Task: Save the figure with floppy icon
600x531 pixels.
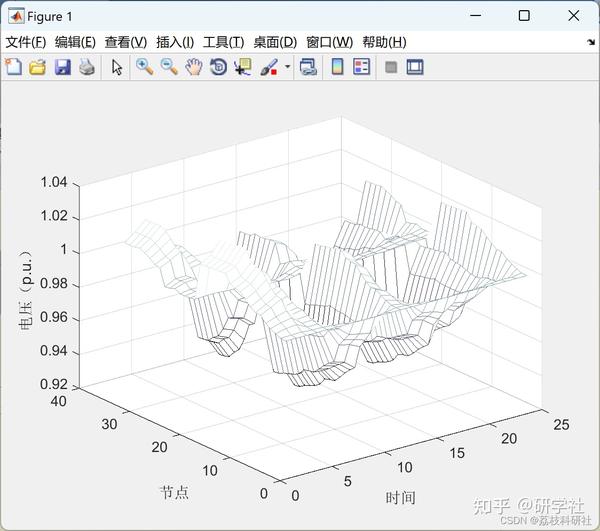Action: (x=63, y=67)
